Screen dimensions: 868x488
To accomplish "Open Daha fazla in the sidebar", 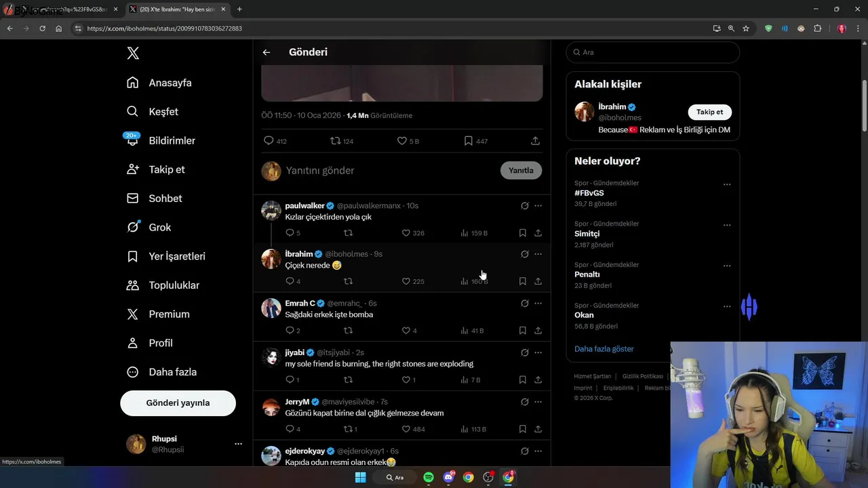I will click(162, 372).
